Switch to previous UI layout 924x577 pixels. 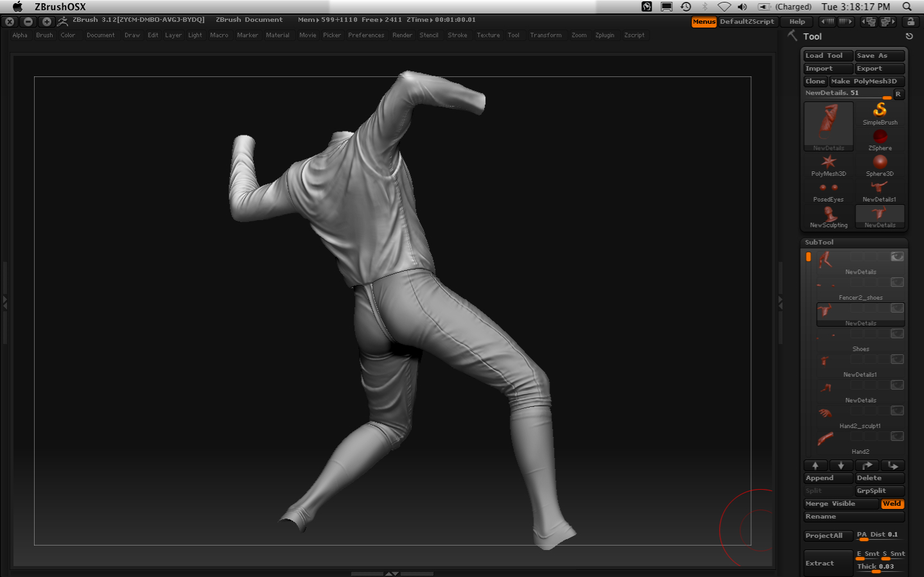869,22
